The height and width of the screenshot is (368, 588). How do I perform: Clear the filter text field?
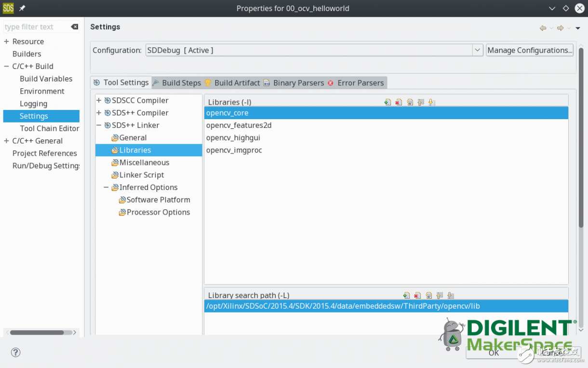click(x=74, y=27)
